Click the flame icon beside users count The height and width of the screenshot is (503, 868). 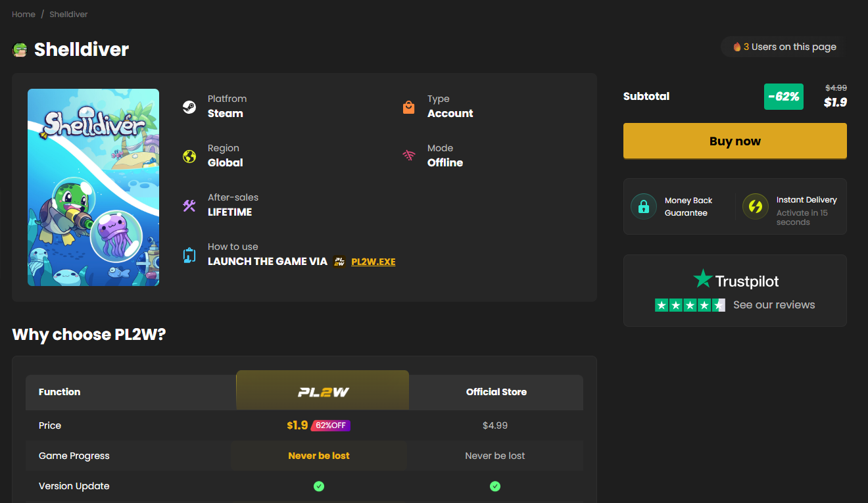tap(737, 47)
